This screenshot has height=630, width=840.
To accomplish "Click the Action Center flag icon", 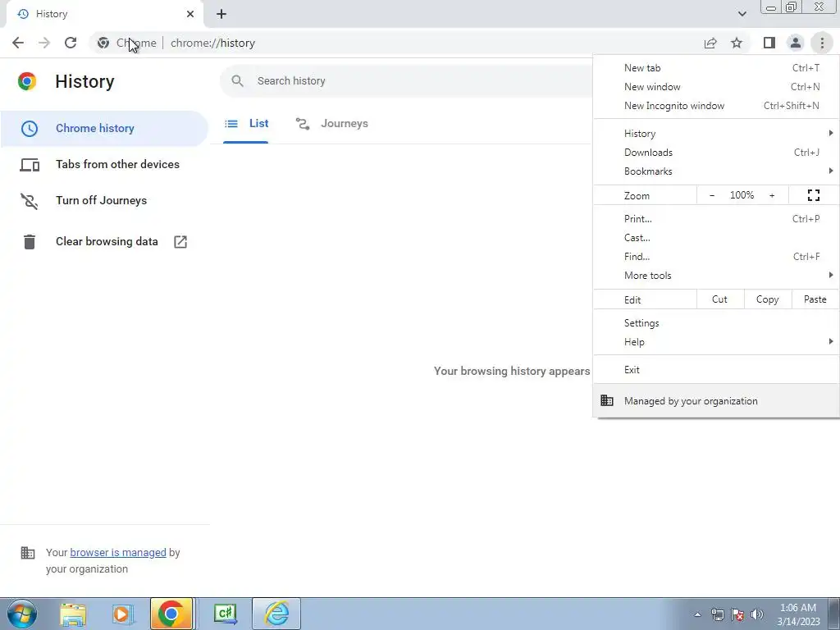I will coord(737,614).
